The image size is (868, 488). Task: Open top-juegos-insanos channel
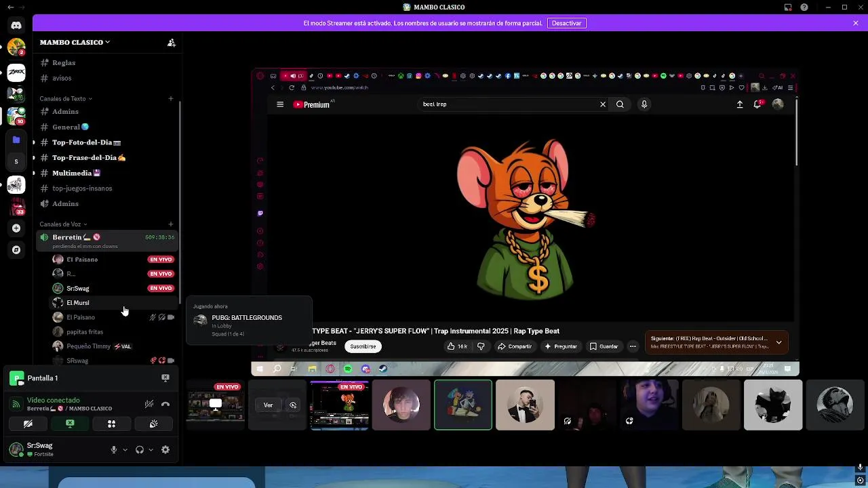pos(106,188)
